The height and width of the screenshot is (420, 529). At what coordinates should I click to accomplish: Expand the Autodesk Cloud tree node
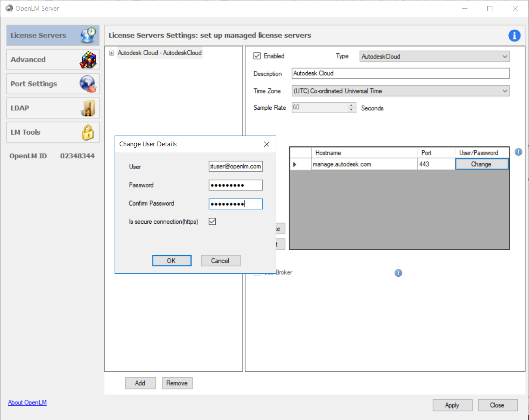(112, 53)
